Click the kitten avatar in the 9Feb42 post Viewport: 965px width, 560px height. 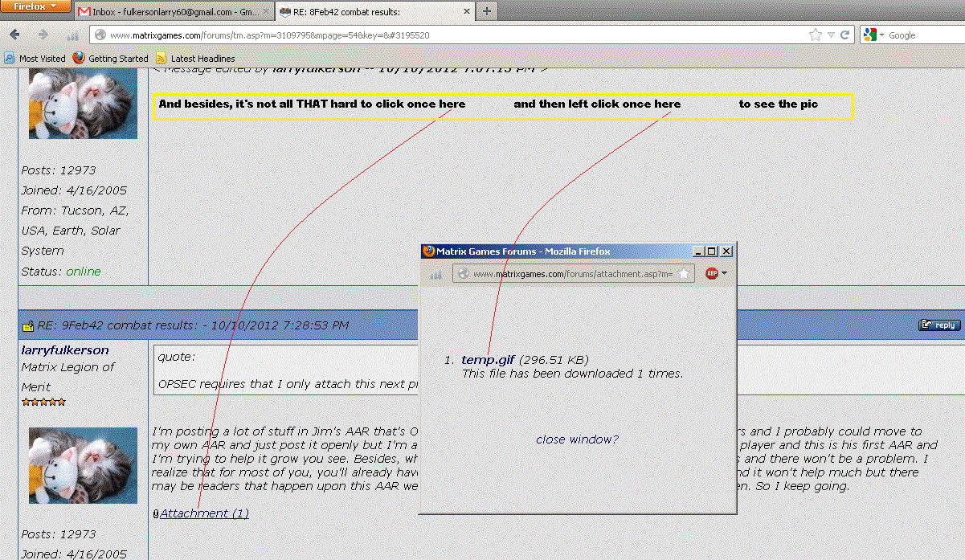[83, 465]
